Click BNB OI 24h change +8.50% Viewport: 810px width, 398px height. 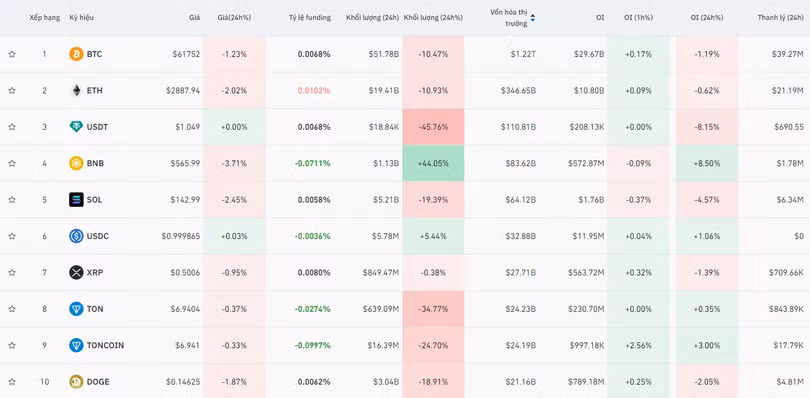pos(706,163)
